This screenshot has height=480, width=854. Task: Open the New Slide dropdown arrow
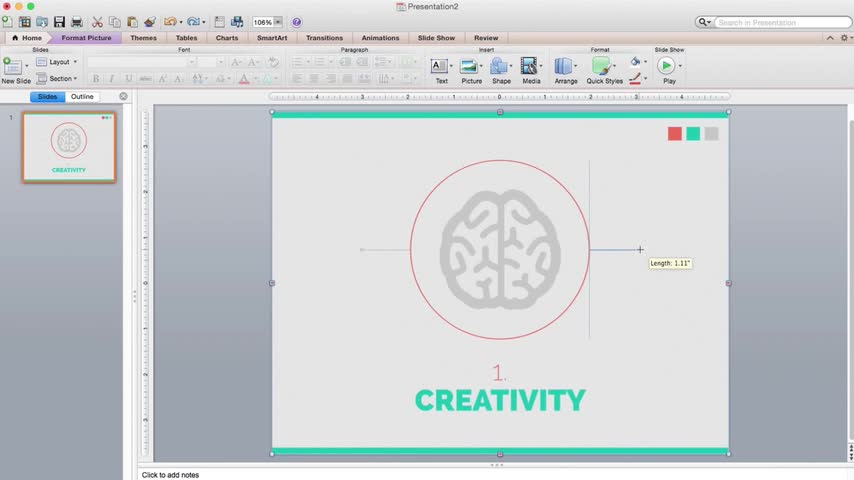coord(27,66)
